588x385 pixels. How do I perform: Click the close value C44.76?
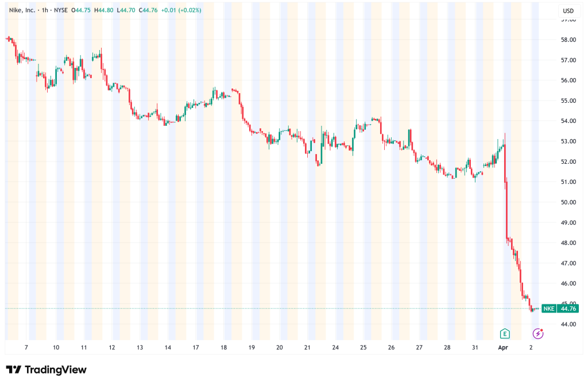point(148,9)
